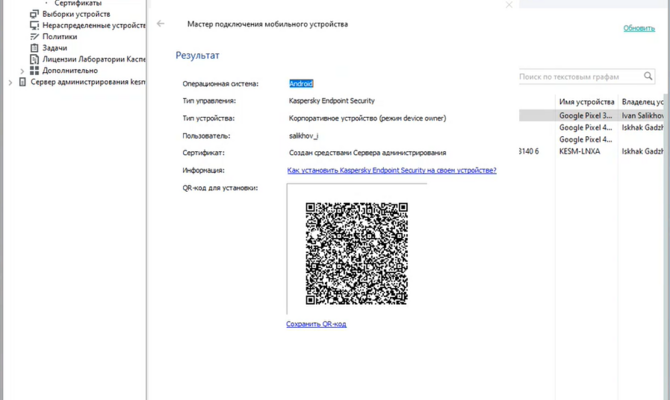670x400 pixels.
Task: Click the search magnifier icon
Action: 648,76
